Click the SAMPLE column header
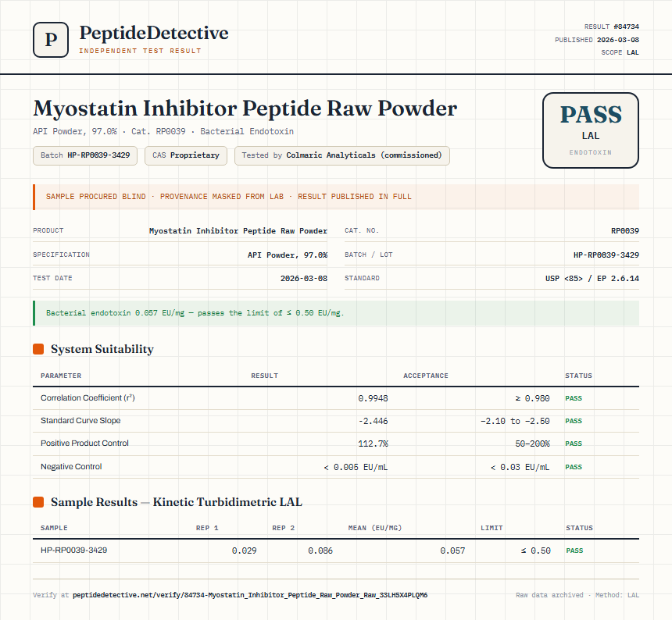This screenshot has width=672, height=620. click(x=54, y=528)
